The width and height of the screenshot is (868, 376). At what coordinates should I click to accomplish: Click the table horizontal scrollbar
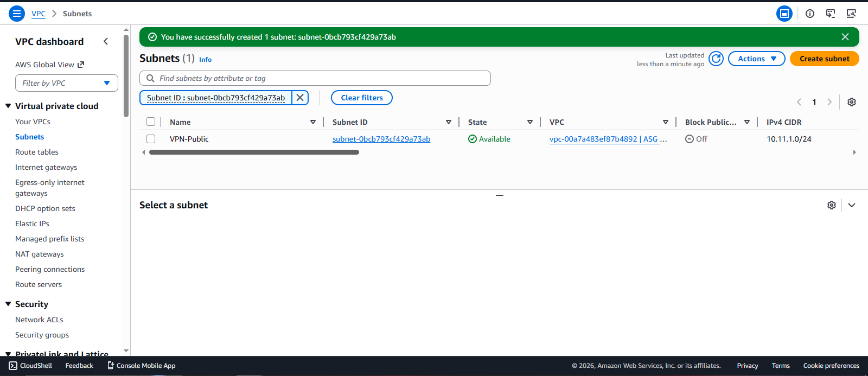click(x=254, y=152)
